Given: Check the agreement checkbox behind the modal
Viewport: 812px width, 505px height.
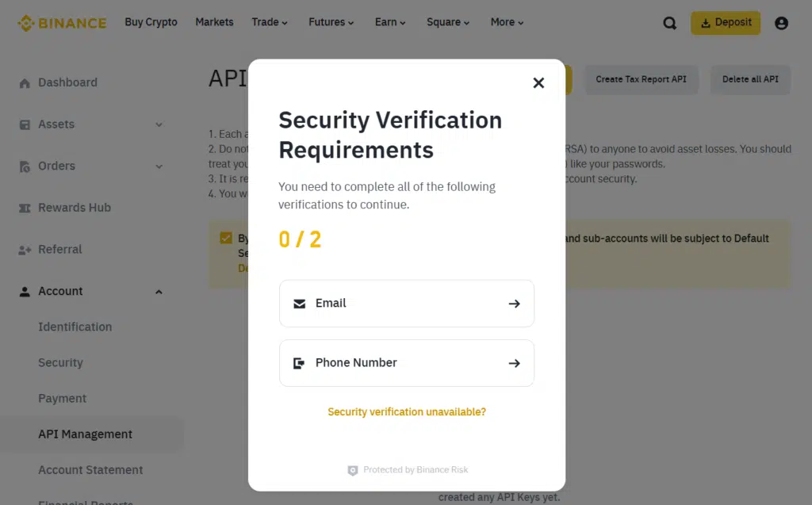Looking at the screenshot, I should pyautogui.click(x=224, y=237).
